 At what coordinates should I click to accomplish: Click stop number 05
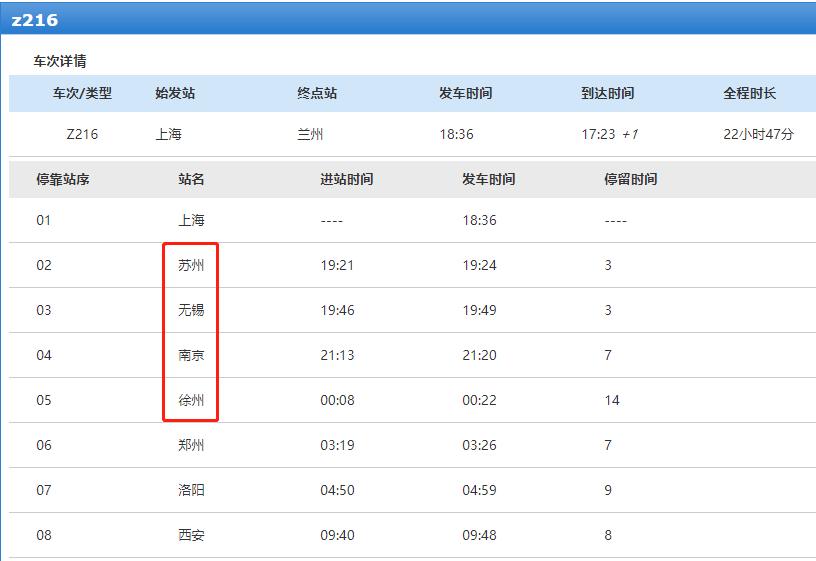44,400
